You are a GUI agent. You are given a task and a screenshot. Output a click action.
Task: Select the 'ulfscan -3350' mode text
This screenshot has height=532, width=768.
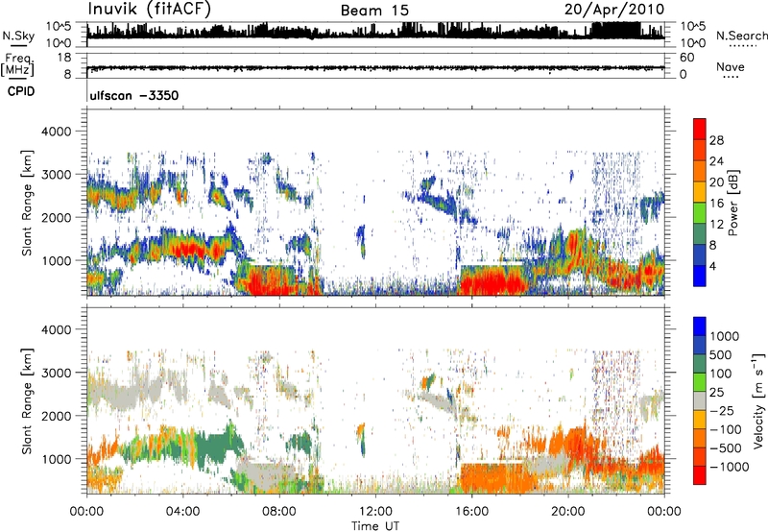(x=134, y=95)
